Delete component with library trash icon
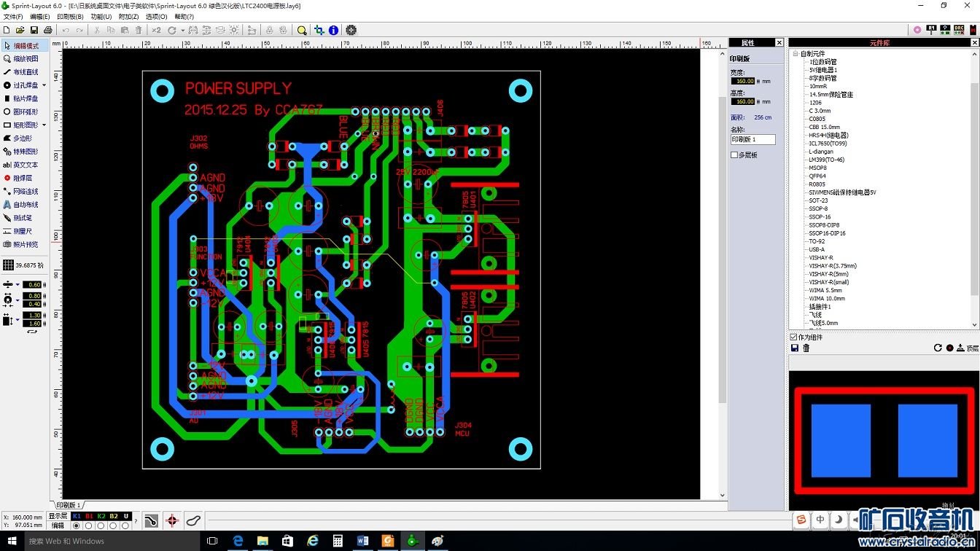Viewport: 980px width, 551px height. pyautogui.click(x=806, y=348)
